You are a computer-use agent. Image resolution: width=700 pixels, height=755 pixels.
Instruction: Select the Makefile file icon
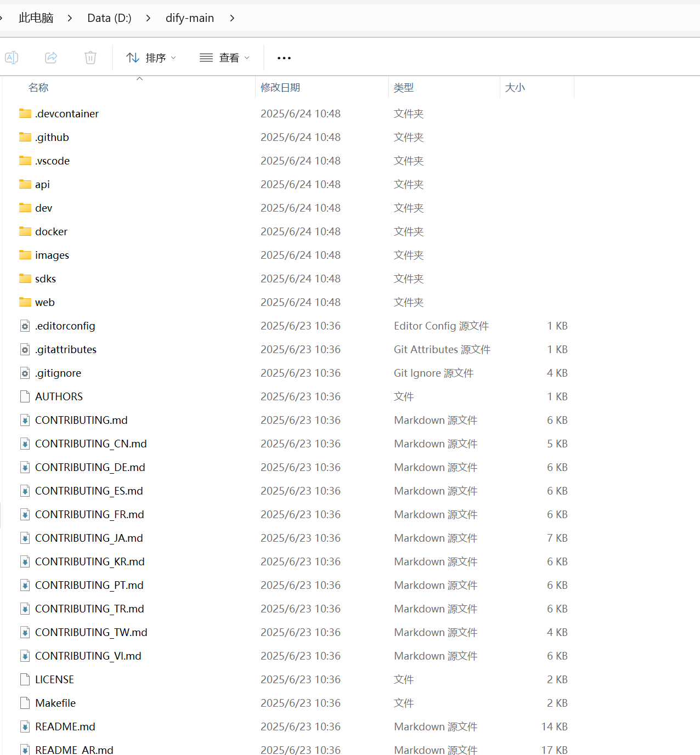click(x=25, y=703)
